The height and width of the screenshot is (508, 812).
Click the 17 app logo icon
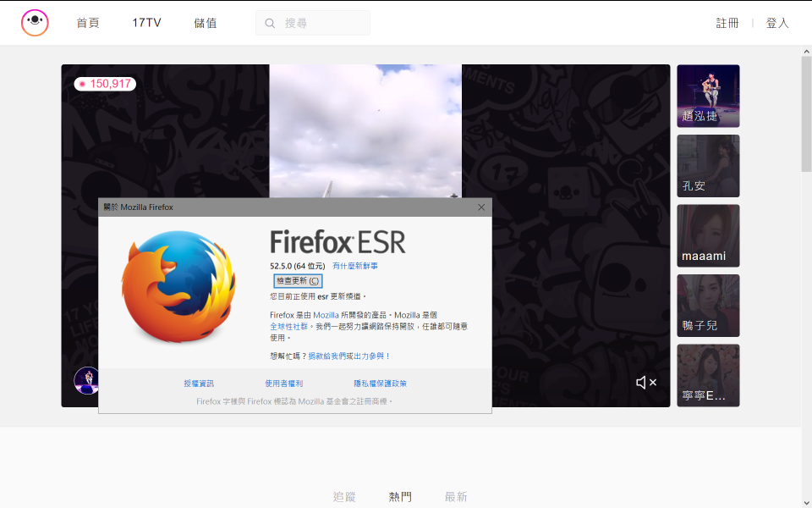point(35,22)
